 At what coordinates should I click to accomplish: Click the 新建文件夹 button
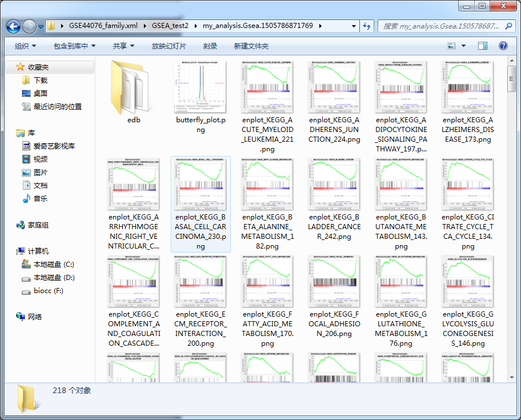(x=251, y=46)
